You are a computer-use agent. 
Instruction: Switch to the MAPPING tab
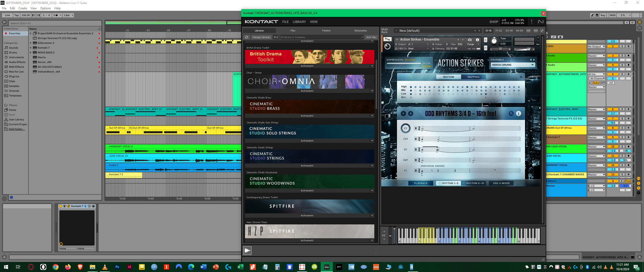(473, 77)
